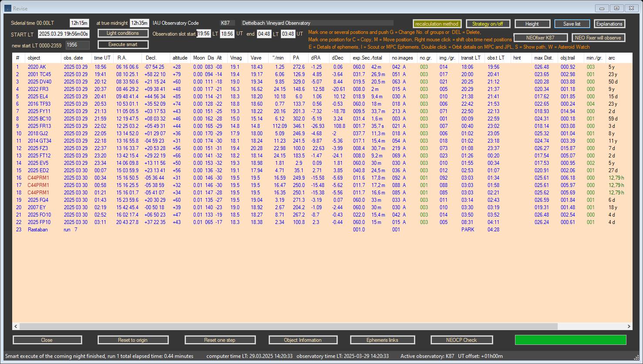This screenshot has width=643, height=364.
Task: Select object 2025 FR13
Action: tap(39, 126)
